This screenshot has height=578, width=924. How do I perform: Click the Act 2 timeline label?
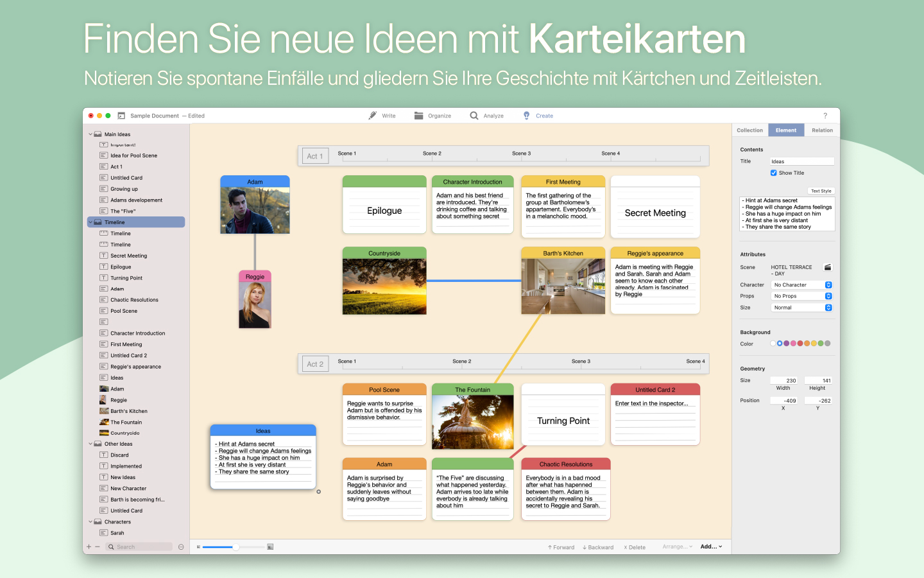pos(314,364)
